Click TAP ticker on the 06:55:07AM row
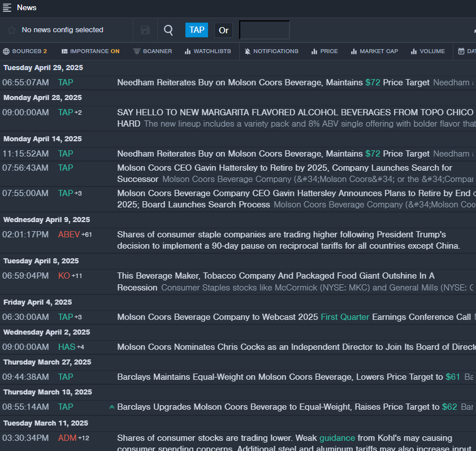This screenshot has height=451, width=476. 66,83
